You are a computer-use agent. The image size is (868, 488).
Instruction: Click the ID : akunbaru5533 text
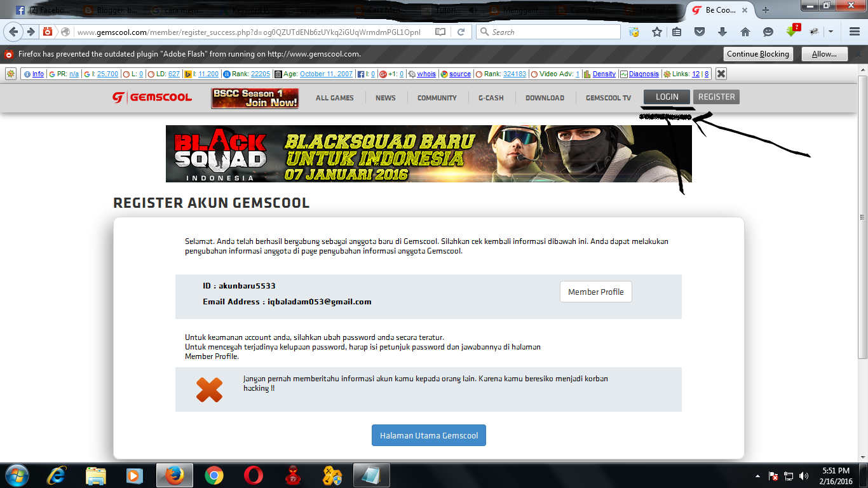[x=239, y=286]
